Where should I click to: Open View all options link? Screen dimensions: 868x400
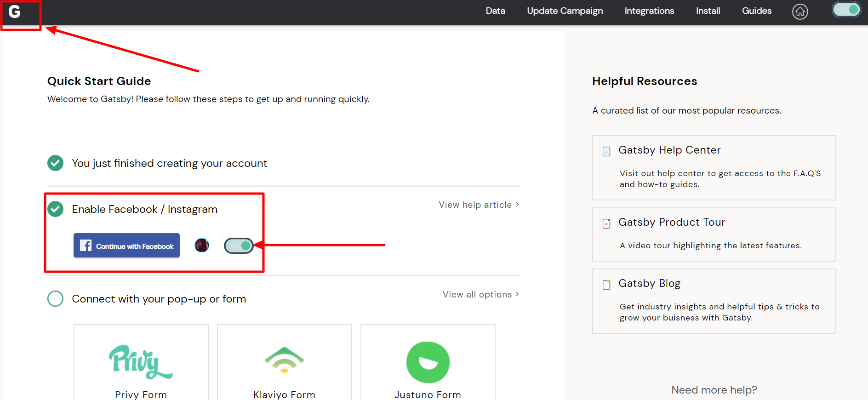pyautogui.click(x=481, y=294)
